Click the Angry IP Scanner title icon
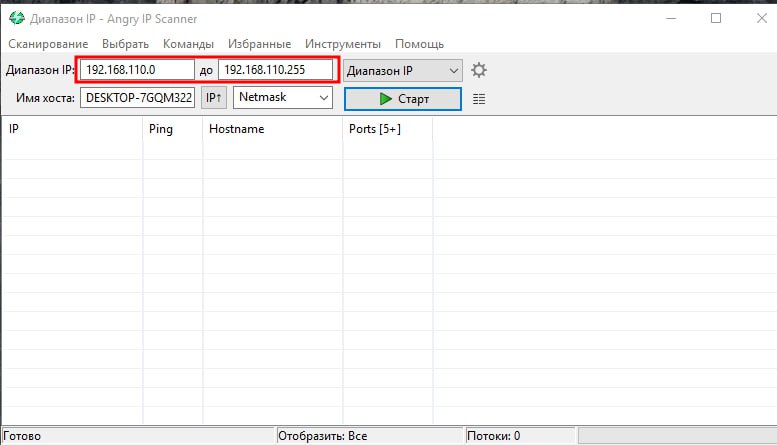The image size is (777, 445). [15, 18]
